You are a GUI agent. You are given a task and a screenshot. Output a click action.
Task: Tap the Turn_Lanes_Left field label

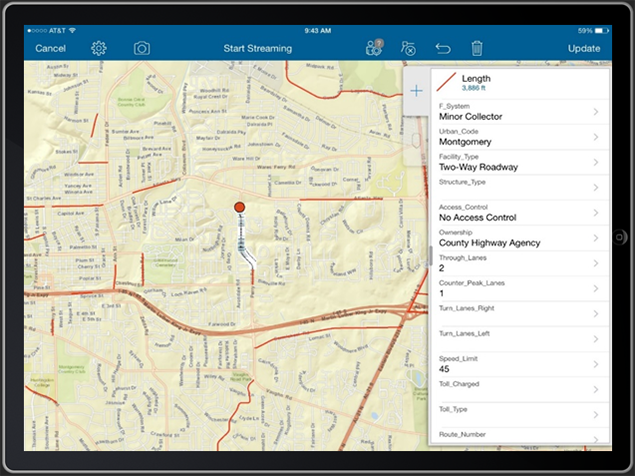[464, 333]
